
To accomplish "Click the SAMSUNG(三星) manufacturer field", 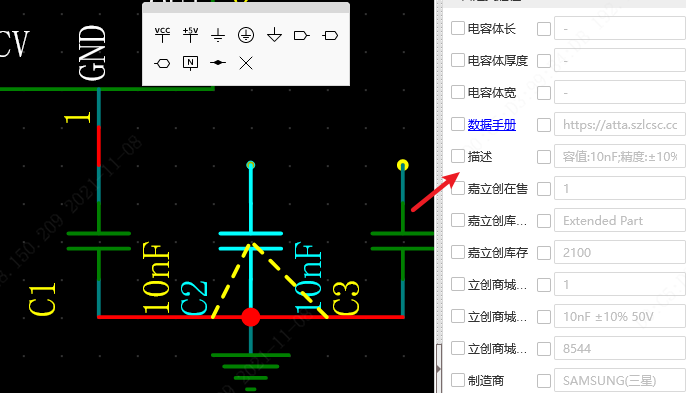I will coord(620,381).
